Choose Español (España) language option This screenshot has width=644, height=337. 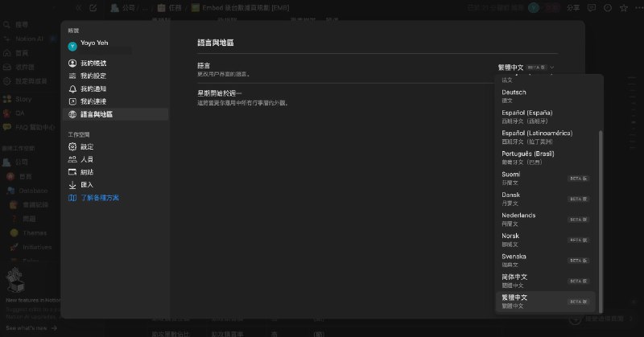[x=546, y=117]
